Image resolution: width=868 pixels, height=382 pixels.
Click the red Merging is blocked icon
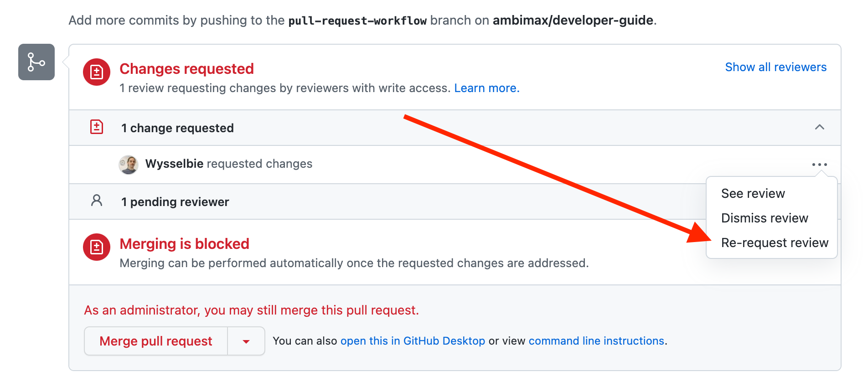(96, 247)
